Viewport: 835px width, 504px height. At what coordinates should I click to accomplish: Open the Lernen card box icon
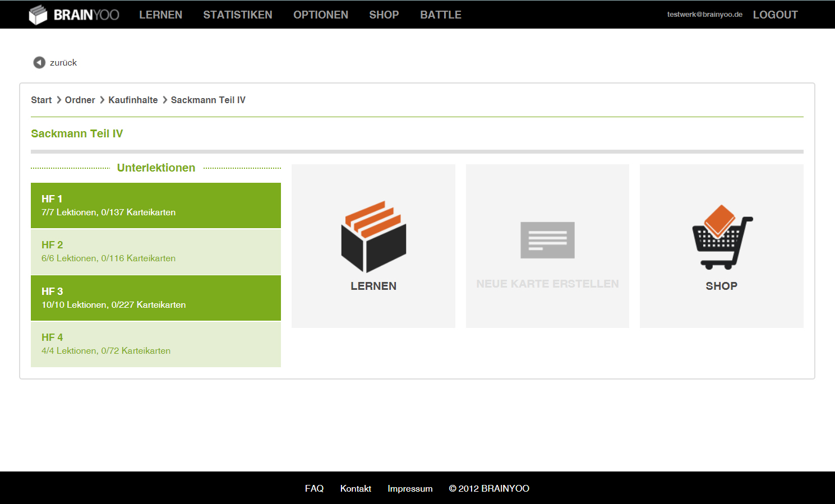pos(373,236)
